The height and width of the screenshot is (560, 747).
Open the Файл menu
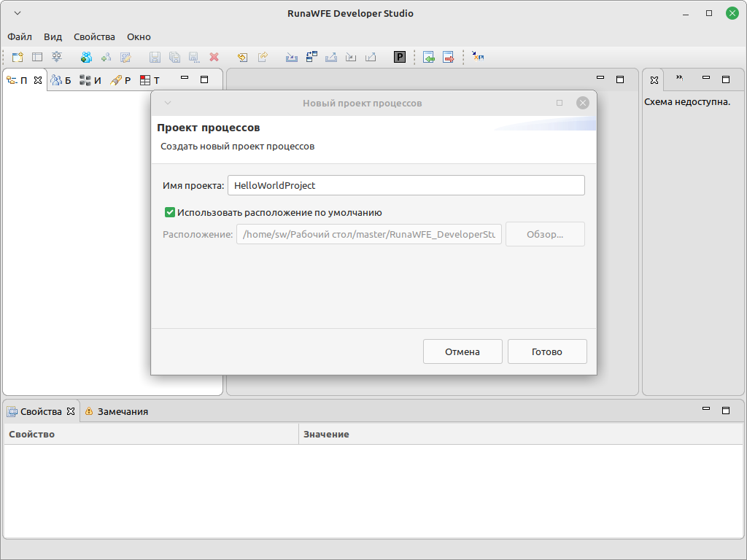[20, 36]
